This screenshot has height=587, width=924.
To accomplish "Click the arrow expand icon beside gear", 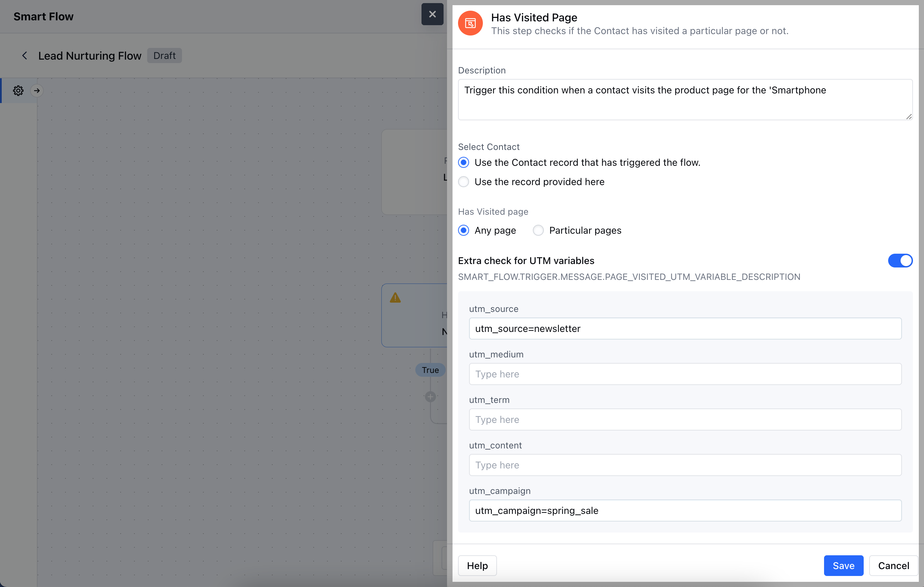I will (37, 91).
